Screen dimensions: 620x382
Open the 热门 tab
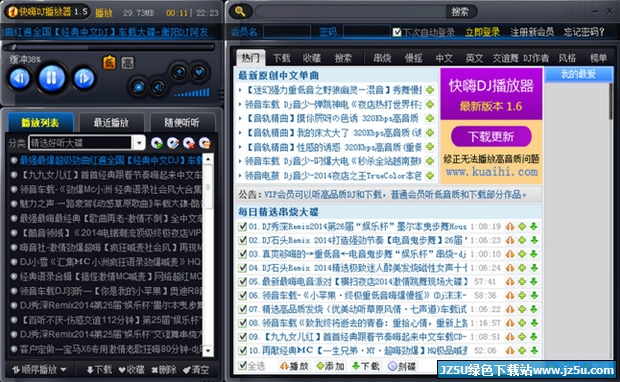coord(250,58)
